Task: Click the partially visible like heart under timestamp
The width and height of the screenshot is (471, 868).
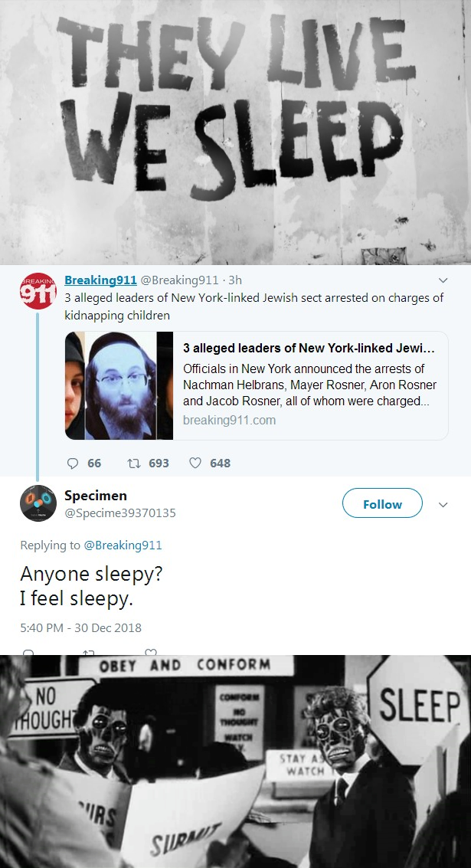Action: (151, 652)
